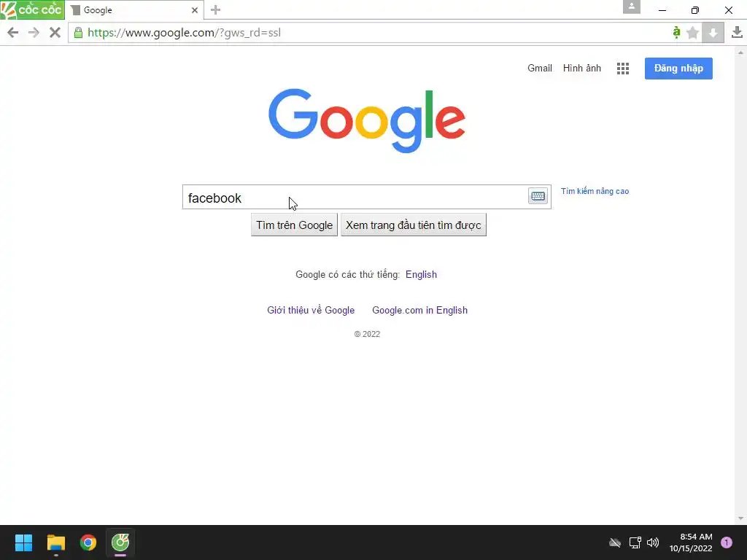Open the Hình ảnh images link
747x560 pixels.
[x=581, y=68]
